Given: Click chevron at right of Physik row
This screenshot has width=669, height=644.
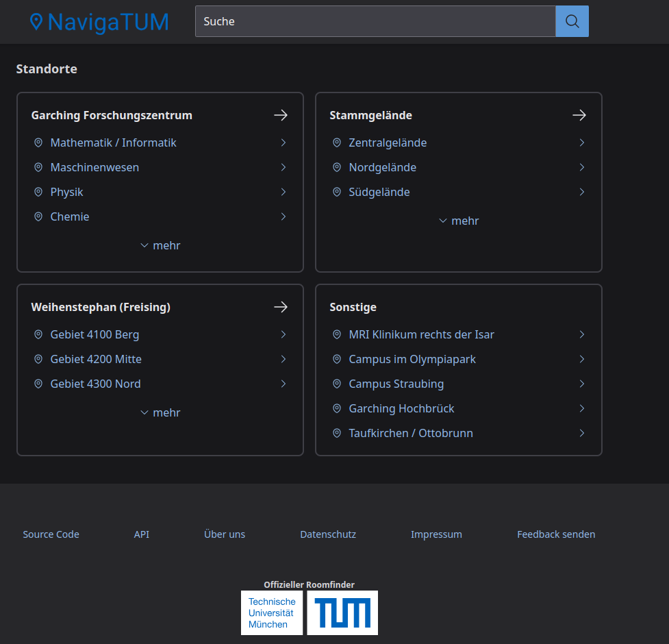Looking at the screenshot, I should [x=283, y=192].
